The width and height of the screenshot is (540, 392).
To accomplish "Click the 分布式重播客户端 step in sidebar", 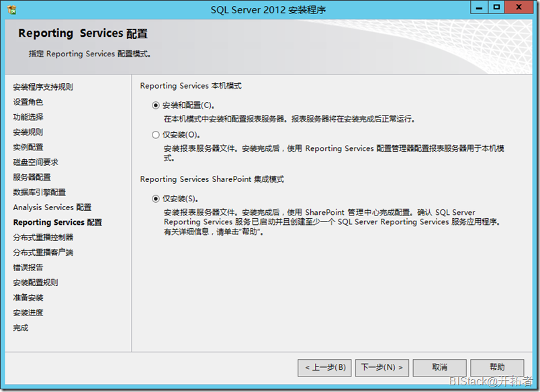I will coord(43,252).
